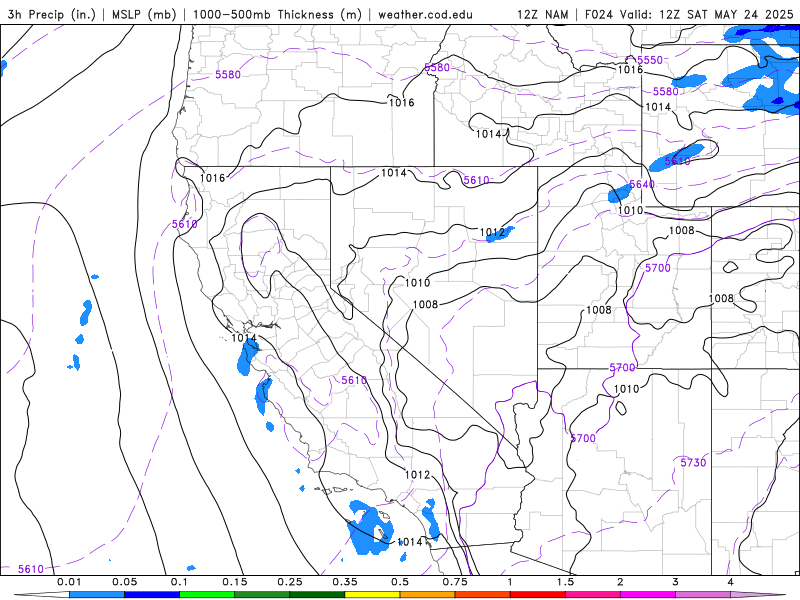
Task: Click the '3h Precip (in.)' title text
Action: pos(52,14)
